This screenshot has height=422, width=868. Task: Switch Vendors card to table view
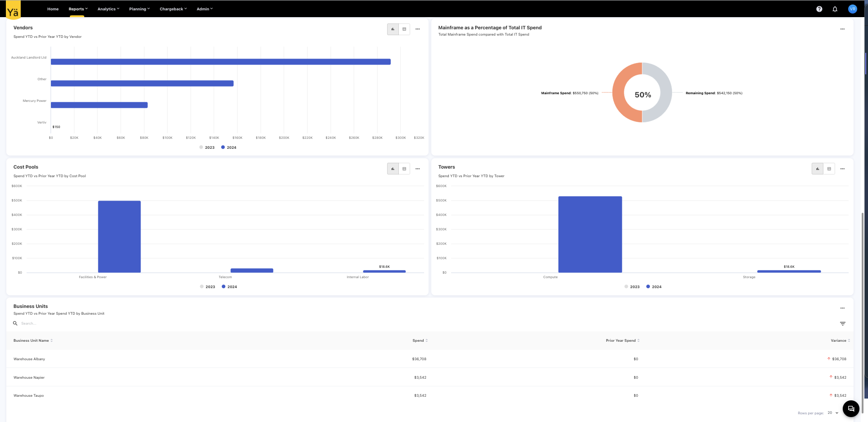[x=404, y=29]
